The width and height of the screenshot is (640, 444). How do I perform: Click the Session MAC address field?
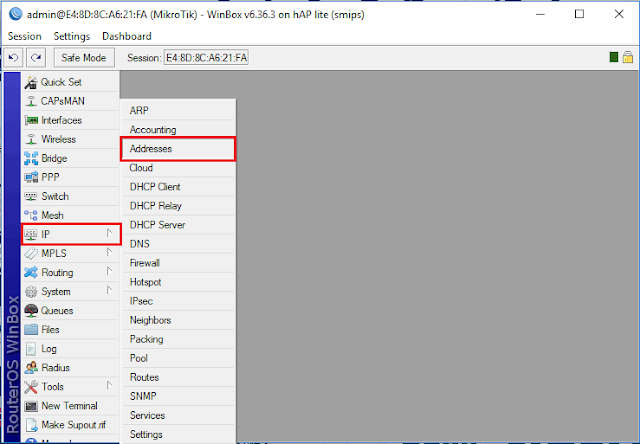[x=206, y=58]
